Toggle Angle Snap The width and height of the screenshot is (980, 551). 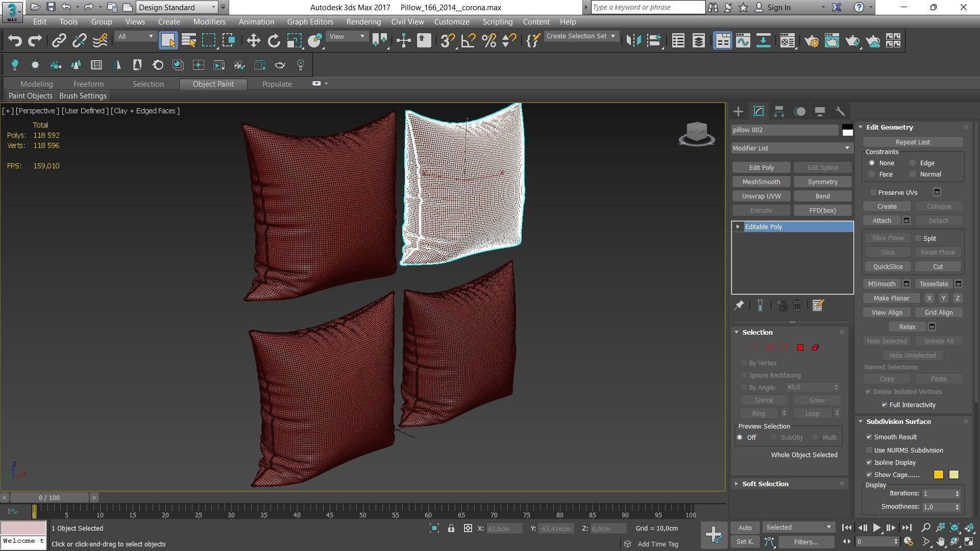tap(468, 41)
